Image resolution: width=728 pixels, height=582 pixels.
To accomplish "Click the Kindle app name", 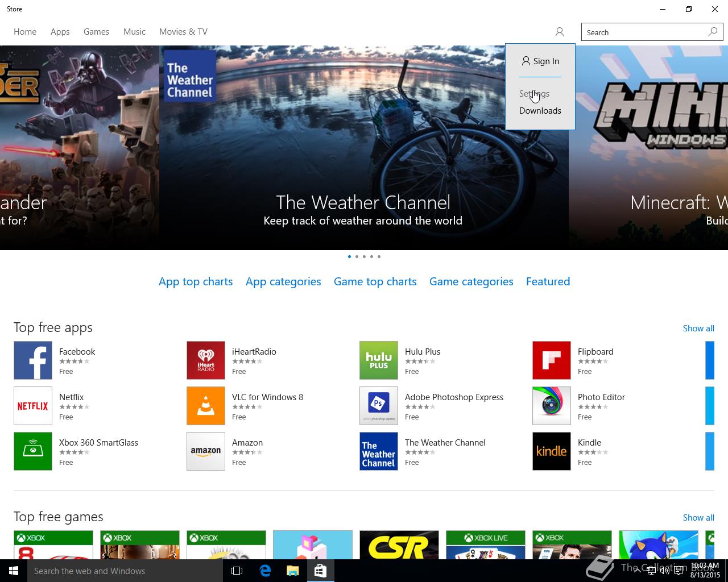I will 589,443.
